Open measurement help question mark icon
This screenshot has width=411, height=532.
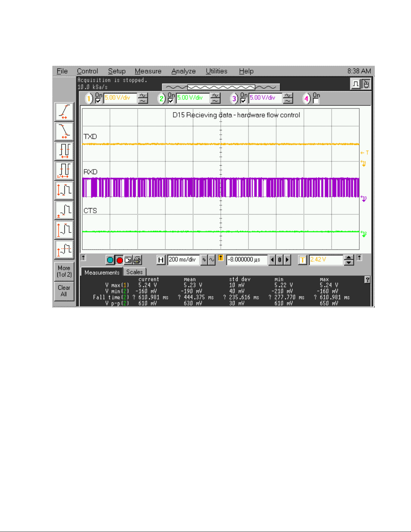coord(367,280)
